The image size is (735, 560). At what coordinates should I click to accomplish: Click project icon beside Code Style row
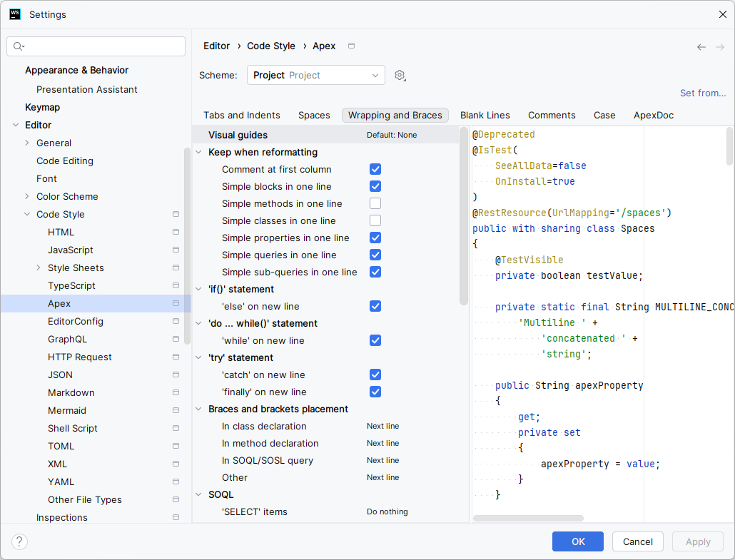(x=176, y=214)
